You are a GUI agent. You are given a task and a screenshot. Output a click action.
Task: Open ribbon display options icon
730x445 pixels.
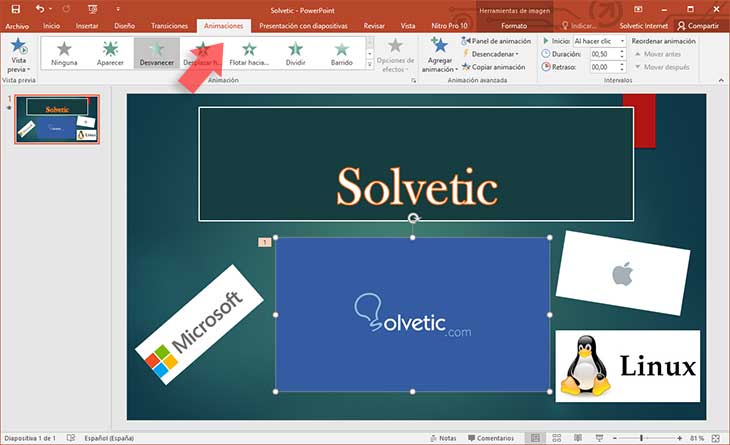point(638,9)
